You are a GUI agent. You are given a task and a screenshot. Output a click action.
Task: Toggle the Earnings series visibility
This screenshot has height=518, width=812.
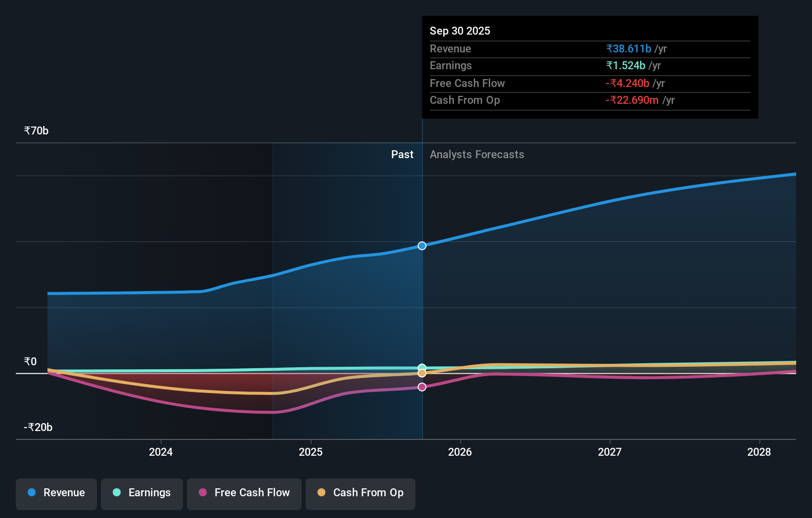(x=142, y=493)
